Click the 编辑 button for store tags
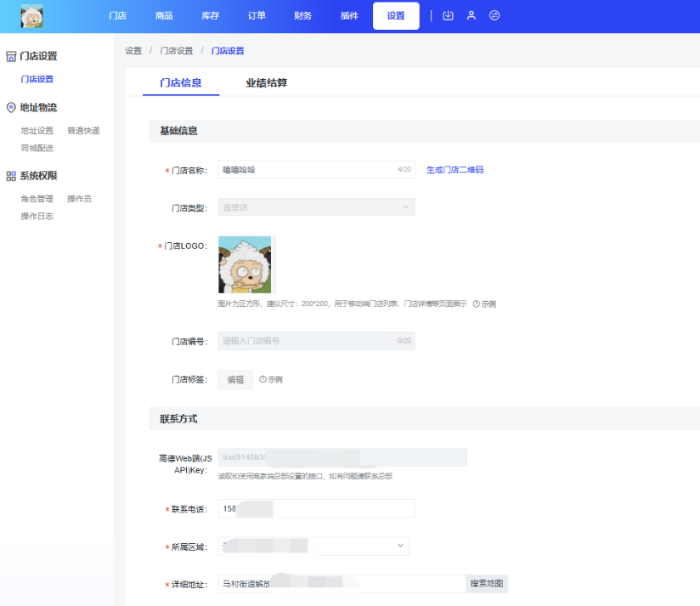This screenshot has height=606, width=700. click(x=235, y=380)
